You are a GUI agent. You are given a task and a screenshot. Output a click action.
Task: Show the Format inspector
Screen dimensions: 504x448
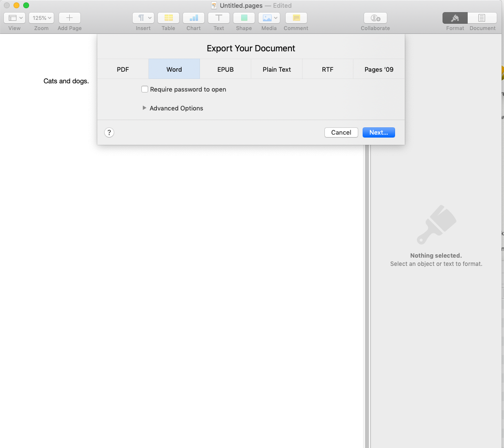click(x=455, y=18)
